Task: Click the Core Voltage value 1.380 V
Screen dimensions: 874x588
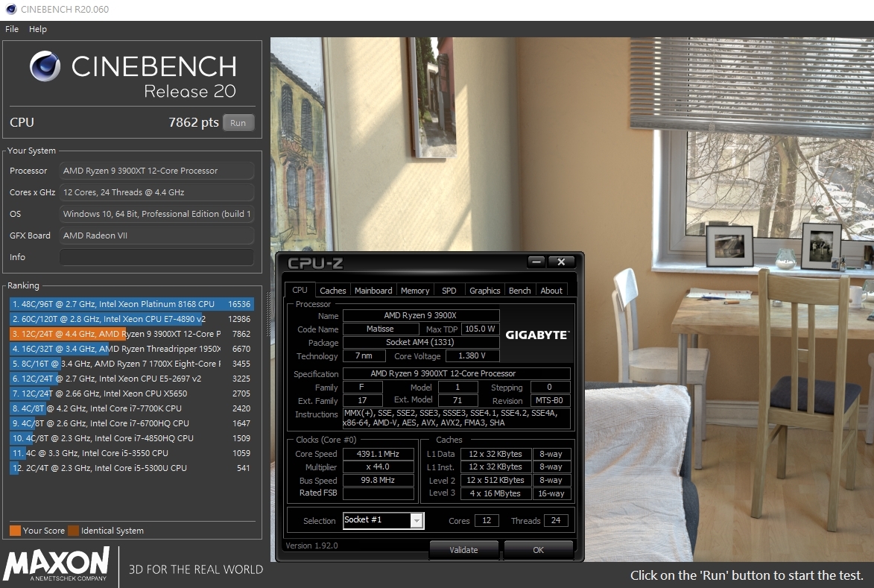Action: [472, 355]
